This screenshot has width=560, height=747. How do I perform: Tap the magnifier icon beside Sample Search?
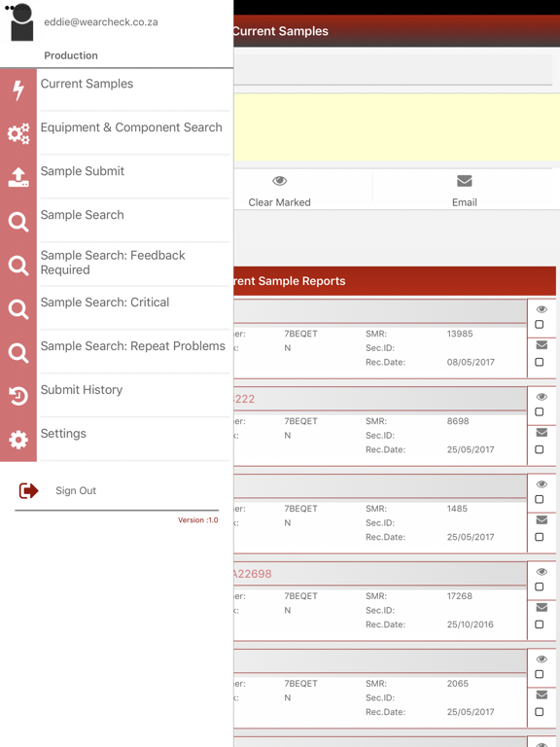coord(18,222)
